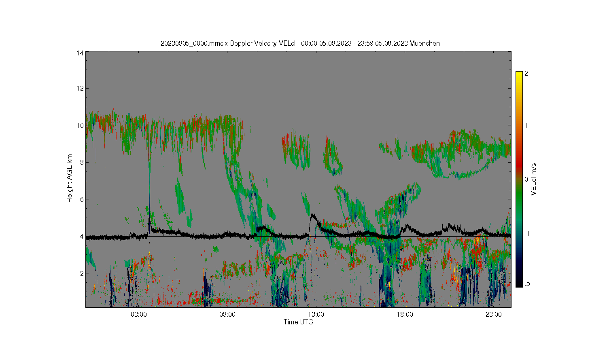Image resolution: width=607 pixels, height=364 pixels.
Task: Click the yellow top of the velocity colorbar
Action: [519, 75]
